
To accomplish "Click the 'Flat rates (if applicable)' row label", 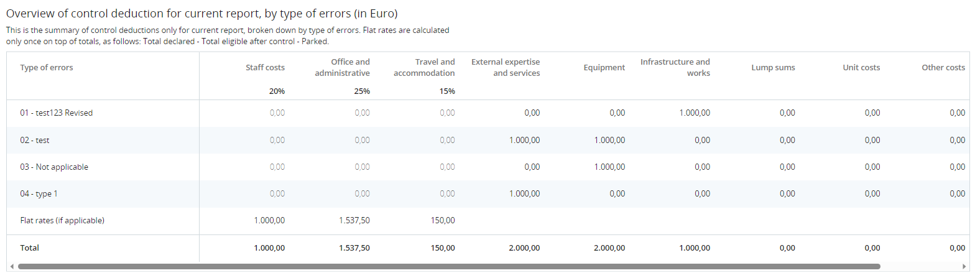I will (x=62, y=220).
